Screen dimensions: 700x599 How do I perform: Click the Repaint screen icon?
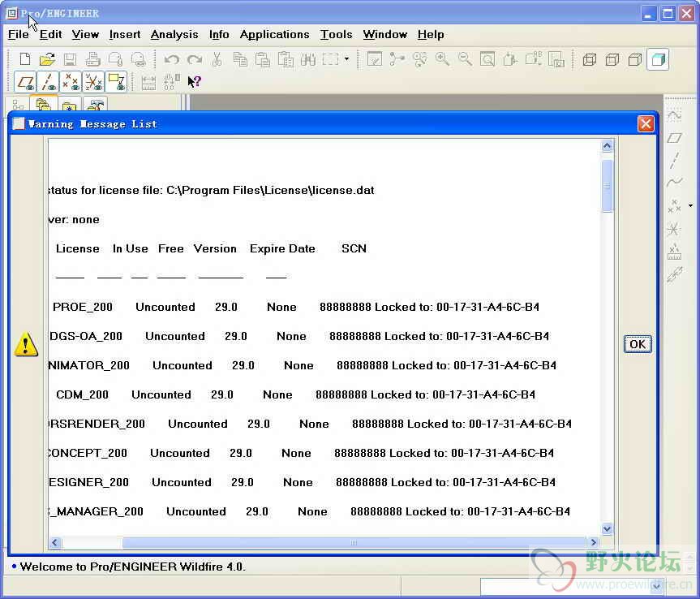[374, 59]
